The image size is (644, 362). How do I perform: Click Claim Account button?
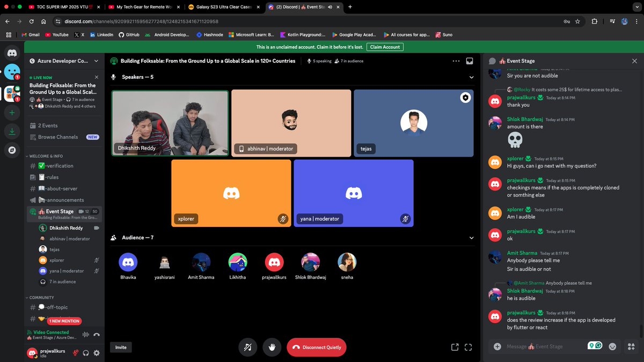(385, 47)
